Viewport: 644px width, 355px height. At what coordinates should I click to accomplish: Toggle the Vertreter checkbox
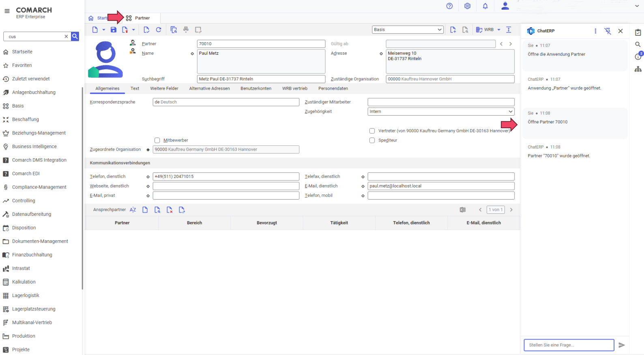point(372,131)
